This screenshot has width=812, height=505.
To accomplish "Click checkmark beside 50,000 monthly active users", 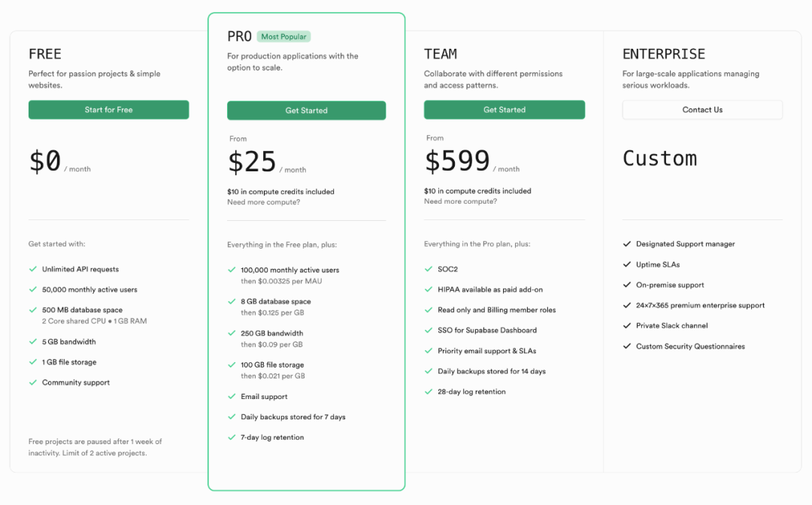I will coord(33,289).
